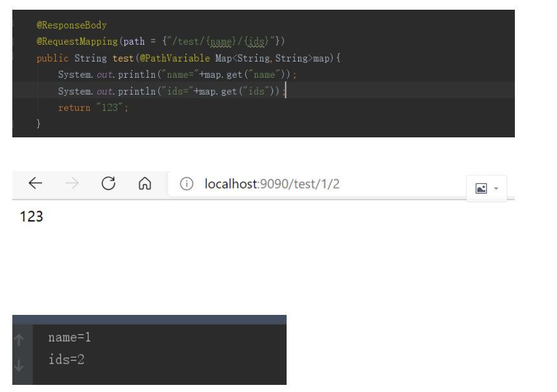Click the browser forward arrow
The width and height of the screenshot is (557, 392).
tap(72, 183)
